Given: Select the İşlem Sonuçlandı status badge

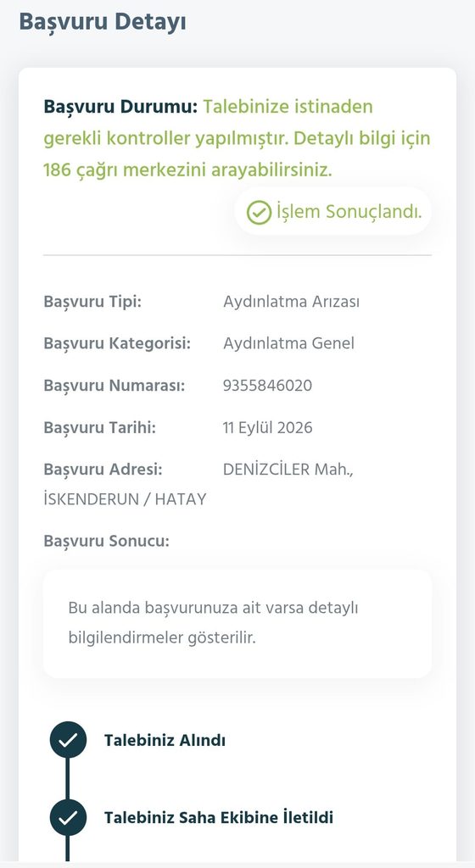Looking at the screenshot, I should (333, 211).
